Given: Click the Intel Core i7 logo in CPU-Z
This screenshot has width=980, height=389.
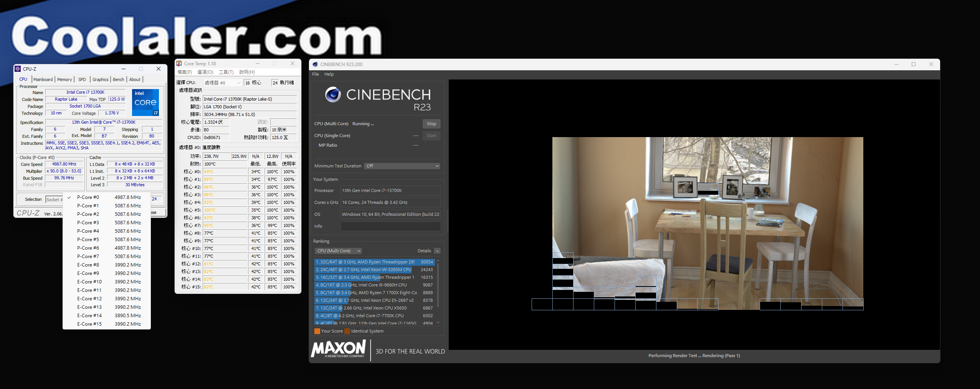Looking at the screenshot, I should [x=145, y=102].
